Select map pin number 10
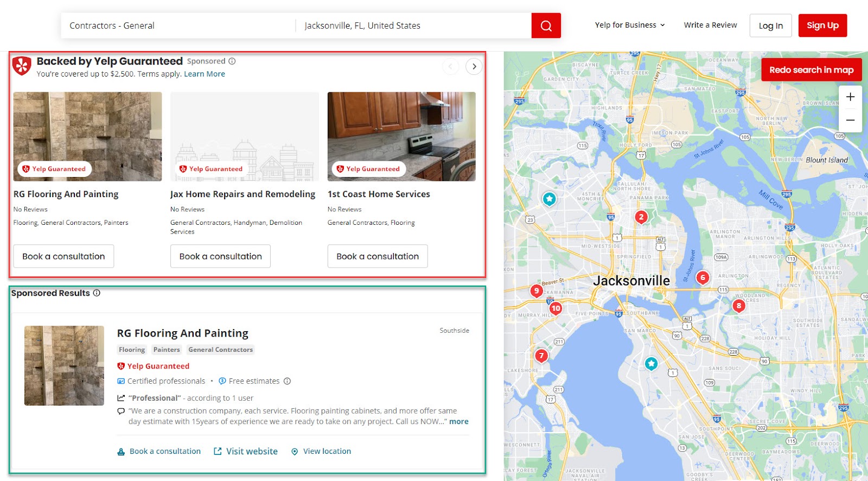 click(556, 308)
